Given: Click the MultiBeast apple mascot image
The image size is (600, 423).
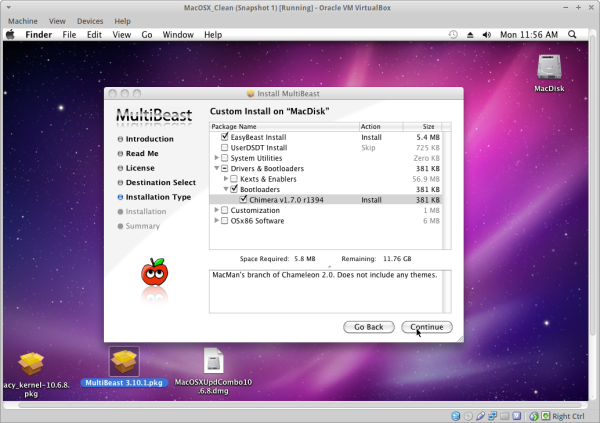Looking at the screenshot, I should click(x=155, y=272).
